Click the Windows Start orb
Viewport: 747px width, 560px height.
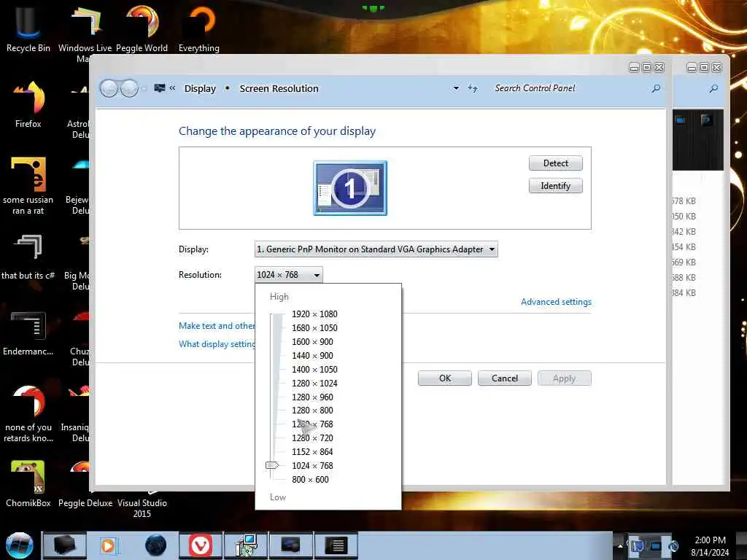tap(19, 545)
